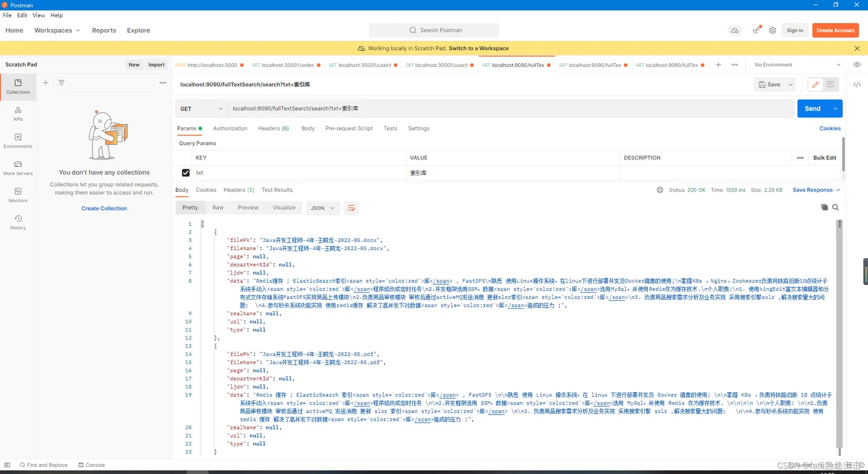Open the code snippet icon
The width and height of the screenshot is (868, 474).
coord(857,84)
